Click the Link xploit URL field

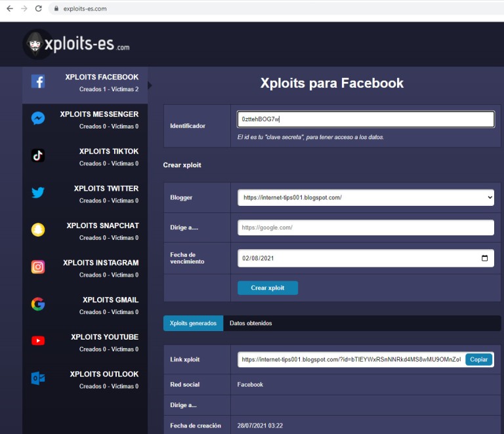[351, 359]
